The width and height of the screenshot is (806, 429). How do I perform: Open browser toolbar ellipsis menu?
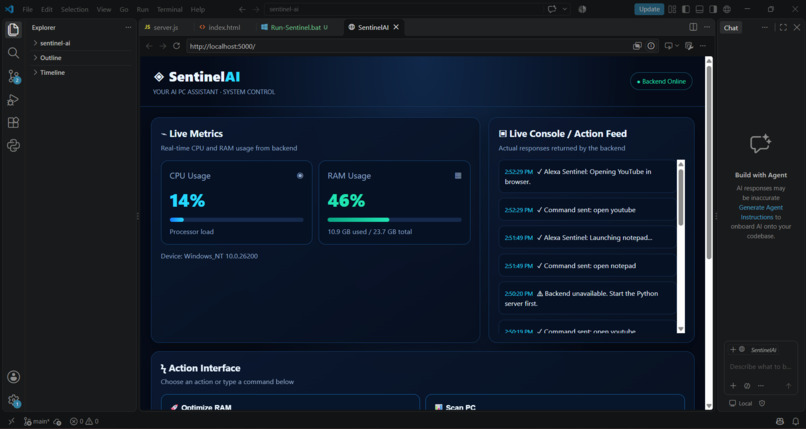(703, 46)
